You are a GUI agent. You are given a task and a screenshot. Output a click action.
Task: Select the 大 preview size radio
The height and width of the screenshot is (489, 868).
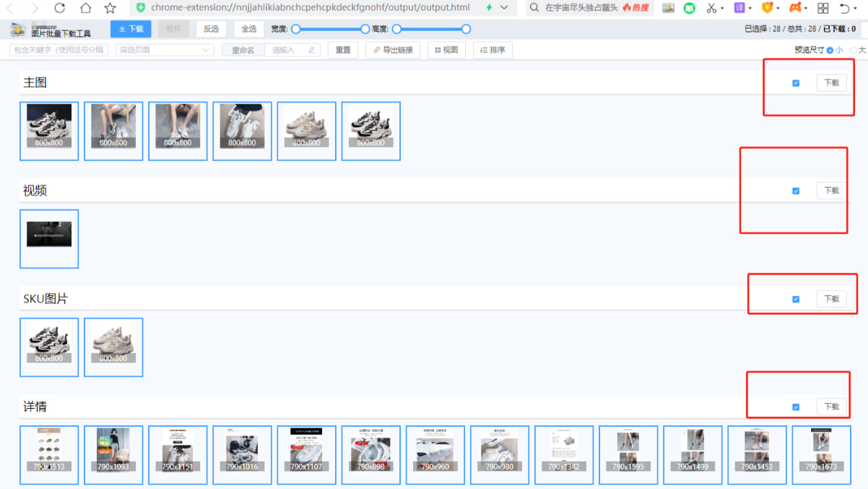point(853,51)
